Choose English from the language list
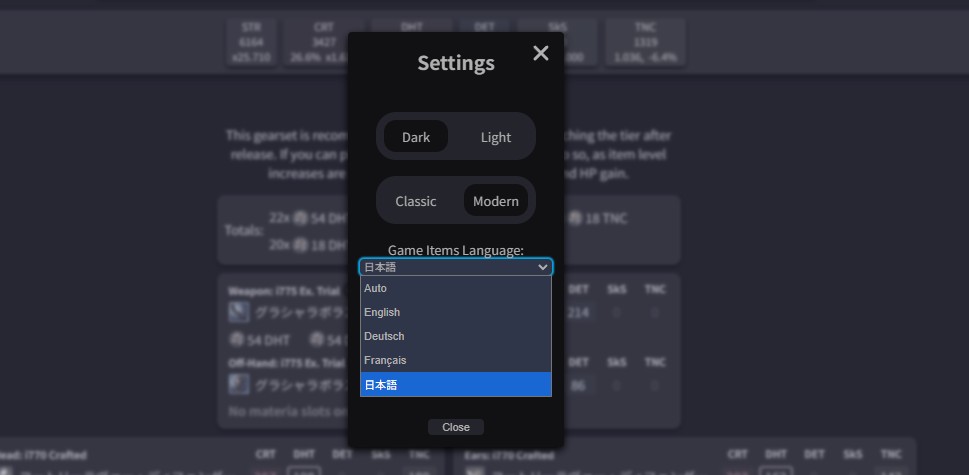The image size is (969, 475). pos(455,312)
